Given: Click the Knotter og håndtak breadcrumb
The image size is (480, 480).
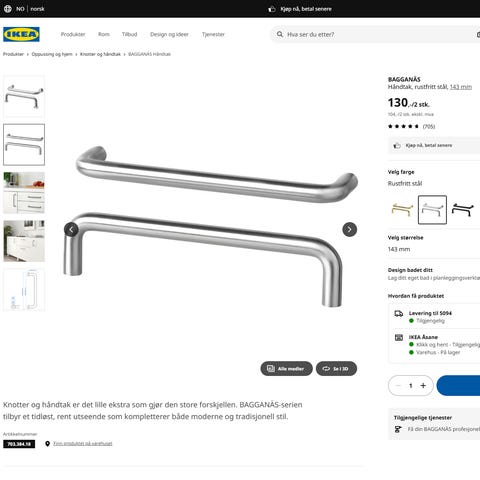Looking at the screenshot, I should [100, 54].
